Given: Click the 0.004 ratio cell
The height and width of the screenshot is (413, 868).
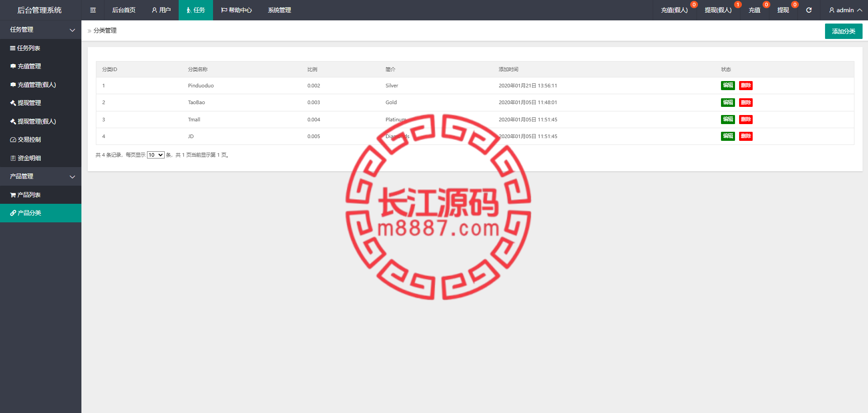Looking at the screenshot, I should tap(313, 120).
